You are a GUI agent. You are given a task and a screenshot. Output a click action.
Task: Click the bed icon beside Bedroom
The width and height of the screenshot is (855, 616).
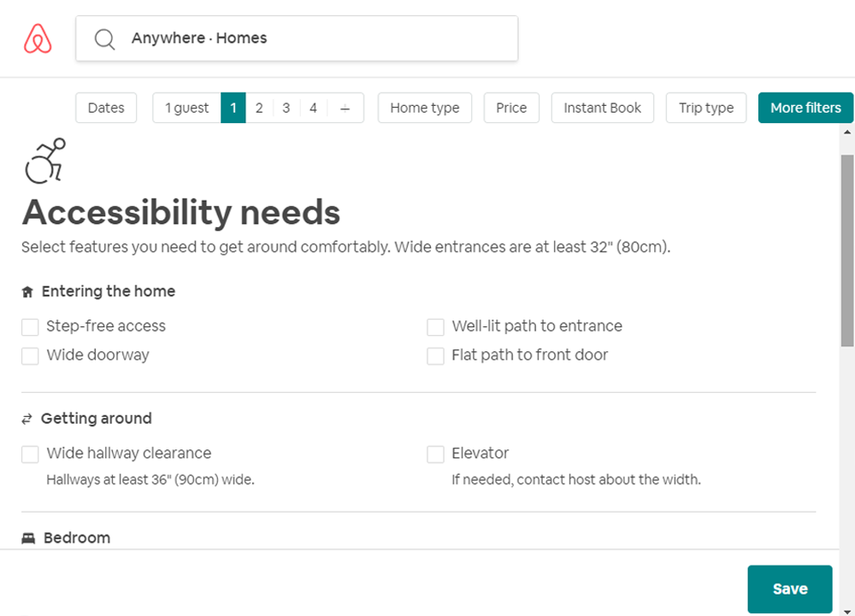point(28,538)
